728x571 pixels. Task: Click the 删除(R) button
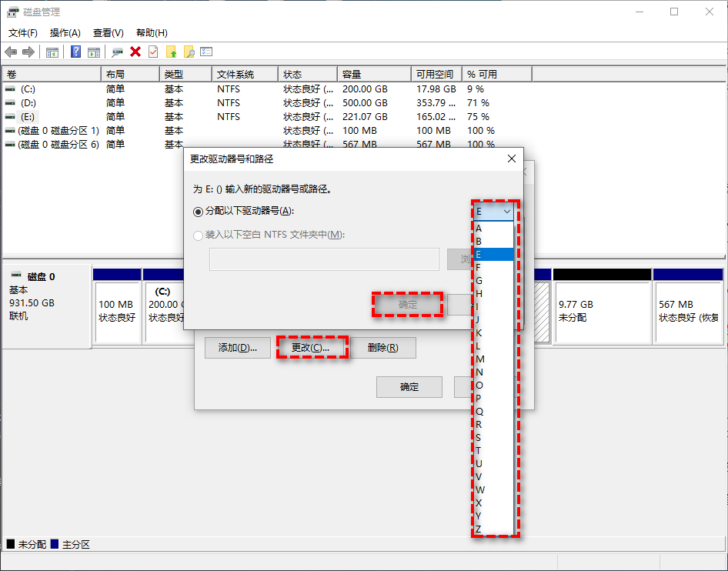tap(383, 348)
